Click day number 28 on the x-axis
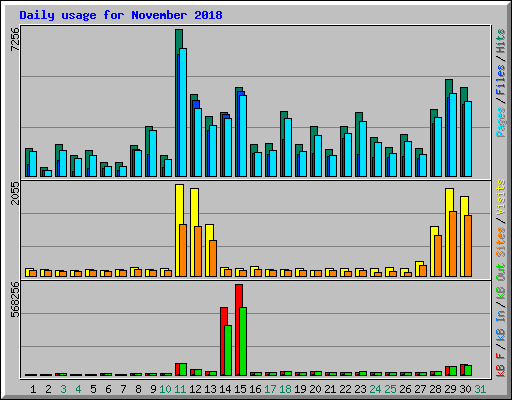Image resolution: width=512 pixels, height=400 pixels. coord(435,389)
